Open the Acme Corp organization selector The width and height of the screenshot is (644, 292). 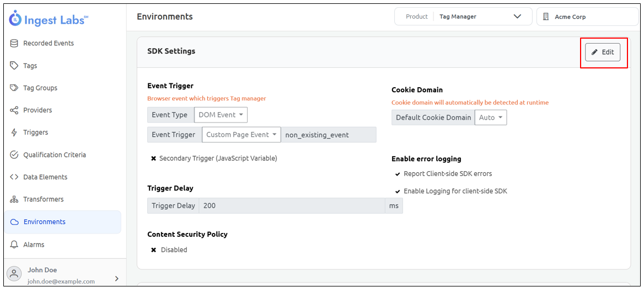tap(587, 17)
